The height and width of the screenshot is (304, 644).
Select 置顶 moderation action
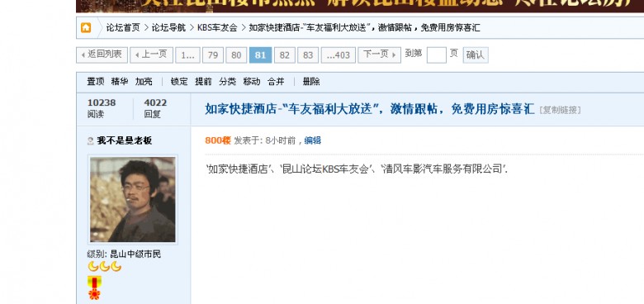[95, 82]
